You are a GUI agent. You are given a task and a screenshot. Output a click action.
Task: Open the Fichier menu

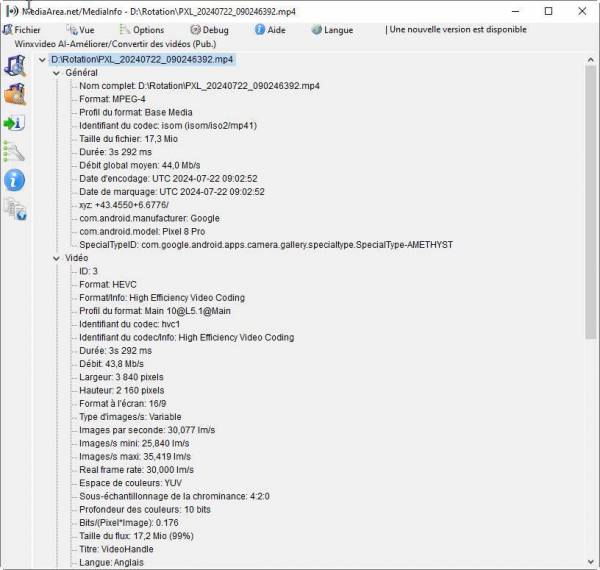22,30
